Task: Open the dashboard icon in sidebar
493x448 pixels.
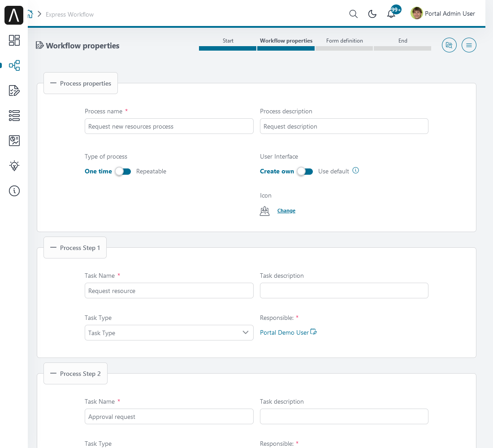Action: [14, 40]
